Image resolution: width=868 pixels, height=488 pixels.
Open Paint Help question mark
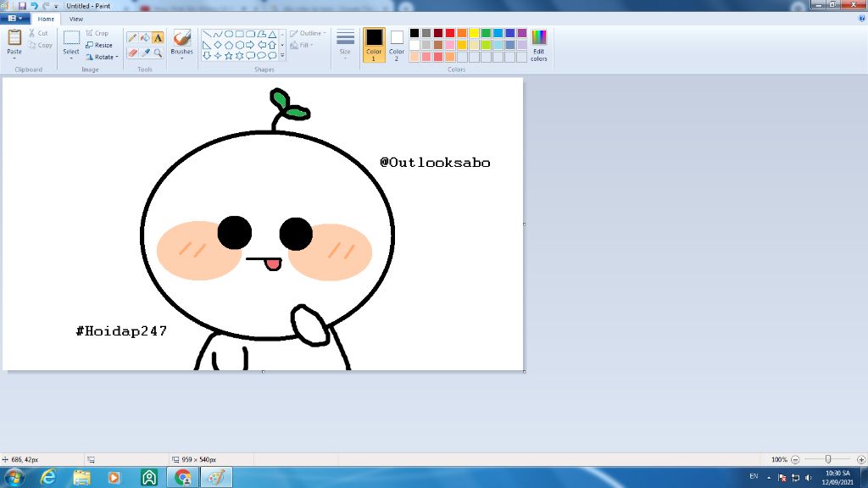861,19
